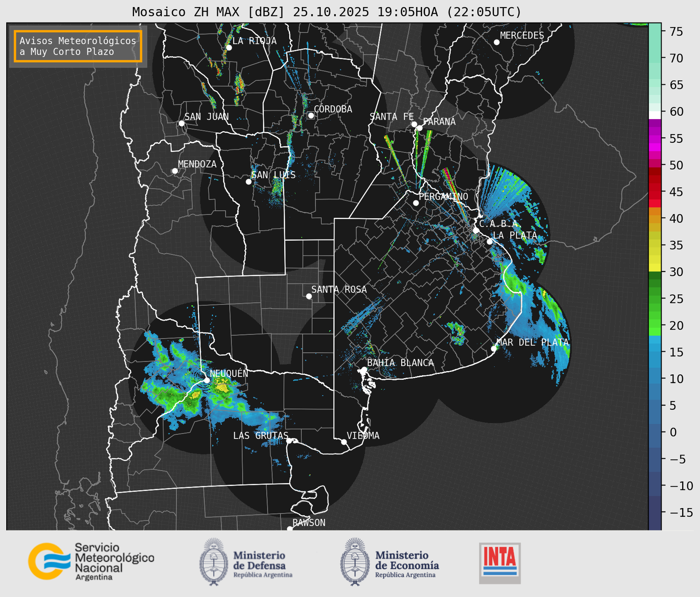This screenshot has width=700, height=597.
Task: Click the C.A.B.A city marker dot
Action: pyautogui.click(x=476, y=230)
